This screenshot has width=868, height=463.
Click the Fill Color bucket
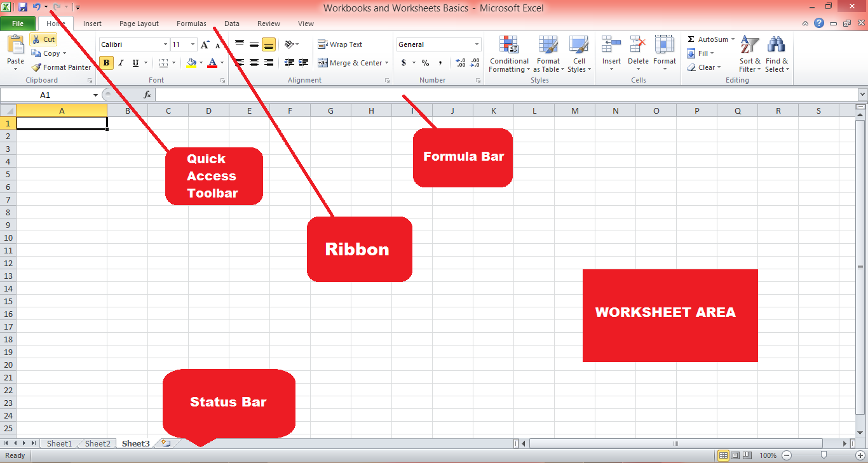click(191, 63)
